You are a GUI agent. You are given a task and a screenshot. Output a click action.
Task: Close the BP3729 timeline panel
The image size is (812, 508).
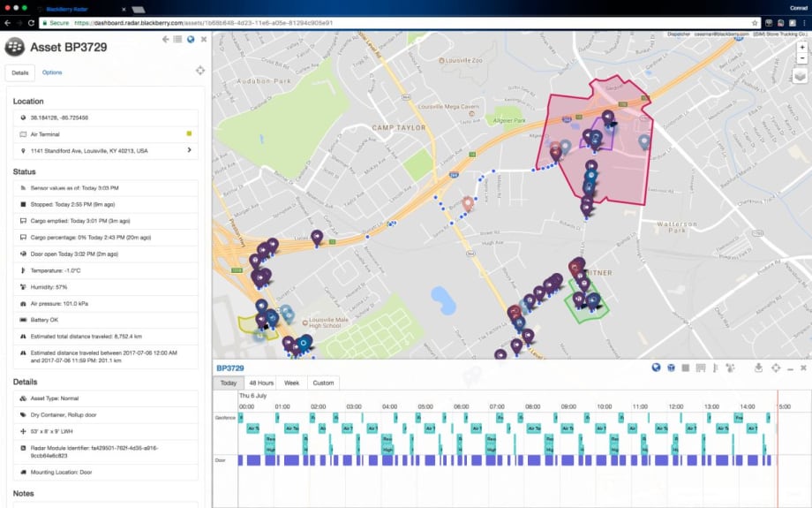pos(803,368)
